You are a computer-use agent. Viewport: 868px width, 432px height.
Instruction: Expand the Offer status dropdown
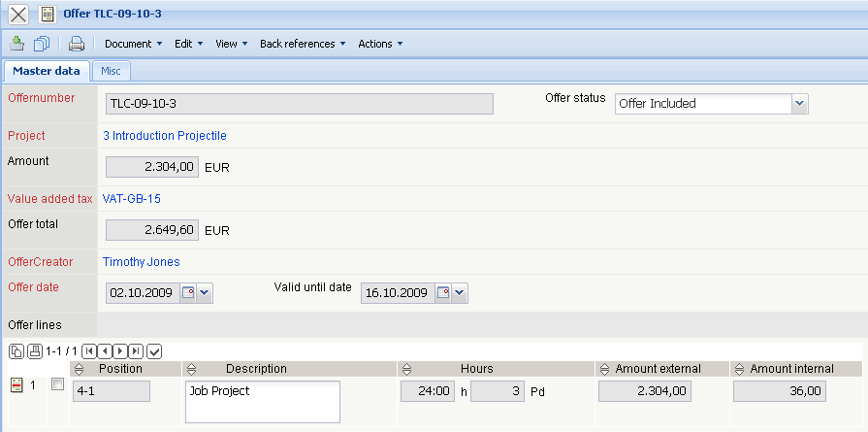tap(799, 103)
